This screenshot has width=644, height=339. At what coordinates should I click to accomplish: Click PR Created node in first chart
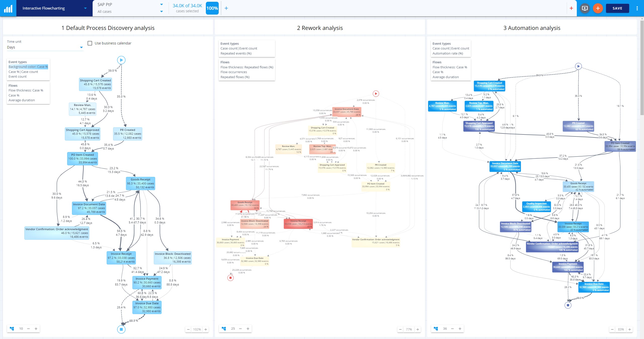128,134
